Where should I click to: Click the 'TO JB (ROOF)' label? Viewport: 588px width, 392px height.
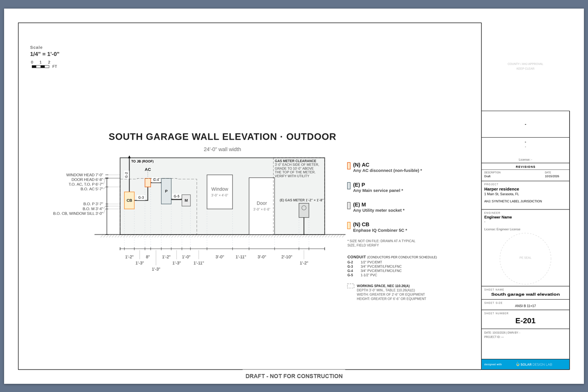143,161
